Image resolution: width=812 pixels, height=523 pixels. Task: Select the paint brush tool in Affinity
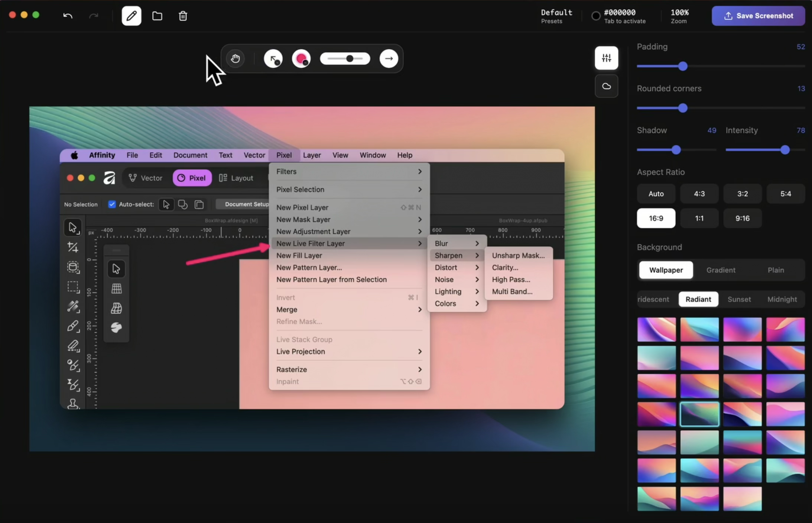(x=73, y=326)
